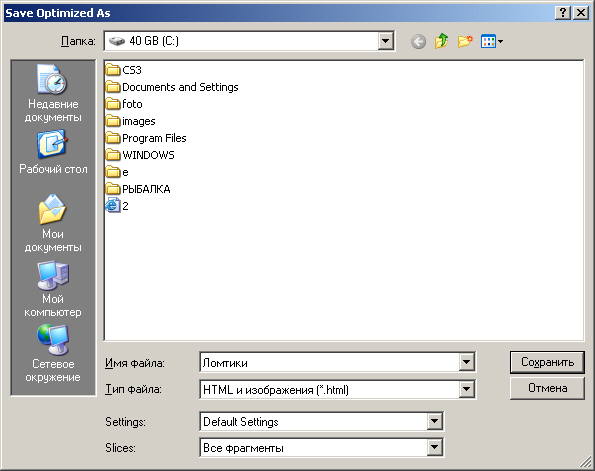The height and width of the screenshot is (471, 595).
Task: Click the 'РЫБАЛКА' folder name
Action: pyautogui.click(x=146, y=189)
